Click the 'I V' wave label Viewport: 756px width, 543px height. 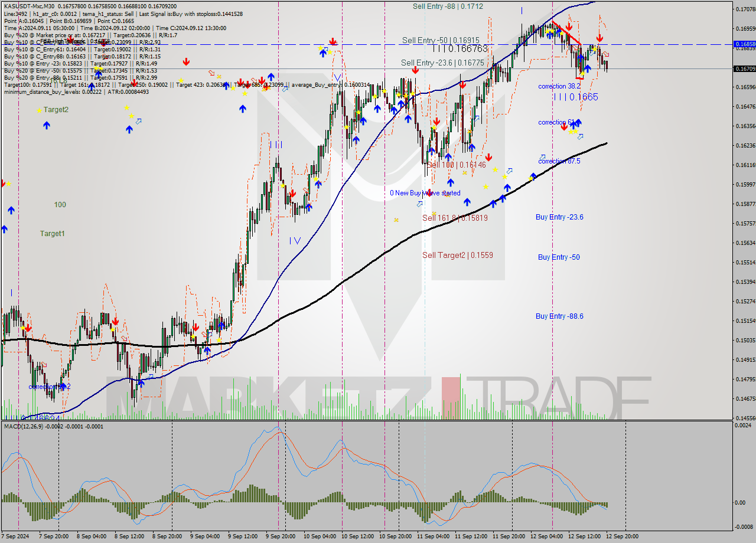point(295,241)
